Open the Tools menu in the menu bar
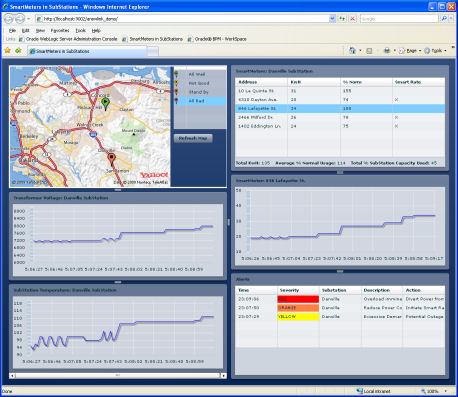 pyautogui.click(x=80, y=30)
